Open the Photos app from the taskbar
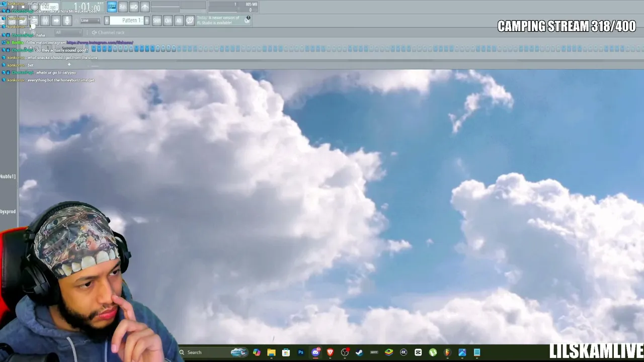This screenshot has width=644, height=362. [x=462, y=352]
